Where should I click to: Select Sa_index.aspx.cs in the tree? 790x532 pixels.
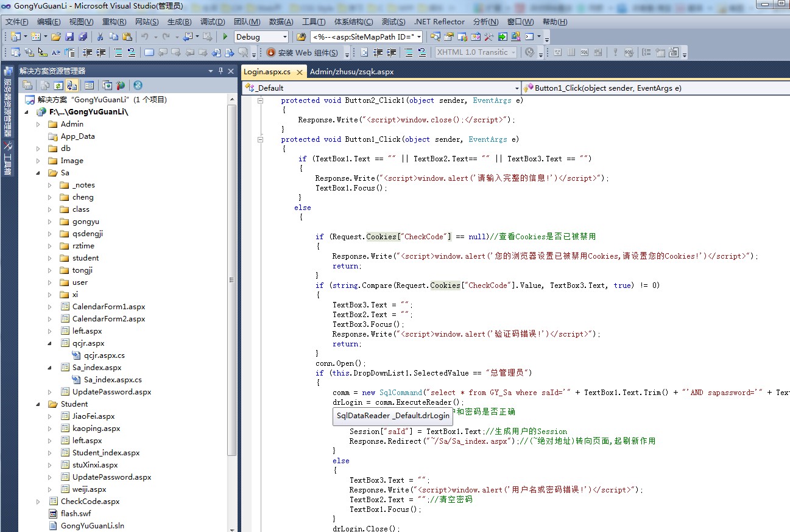click(x=113, y=380)
